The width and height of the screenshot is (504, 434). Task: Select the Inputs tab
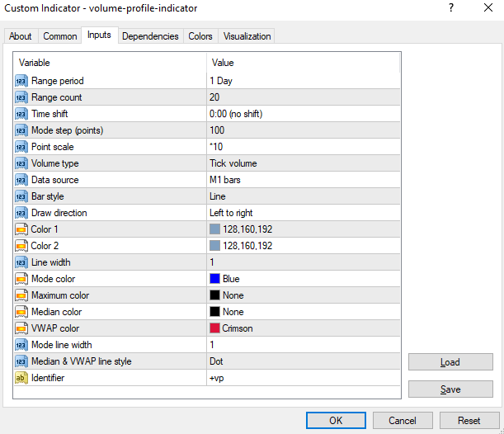99,35
